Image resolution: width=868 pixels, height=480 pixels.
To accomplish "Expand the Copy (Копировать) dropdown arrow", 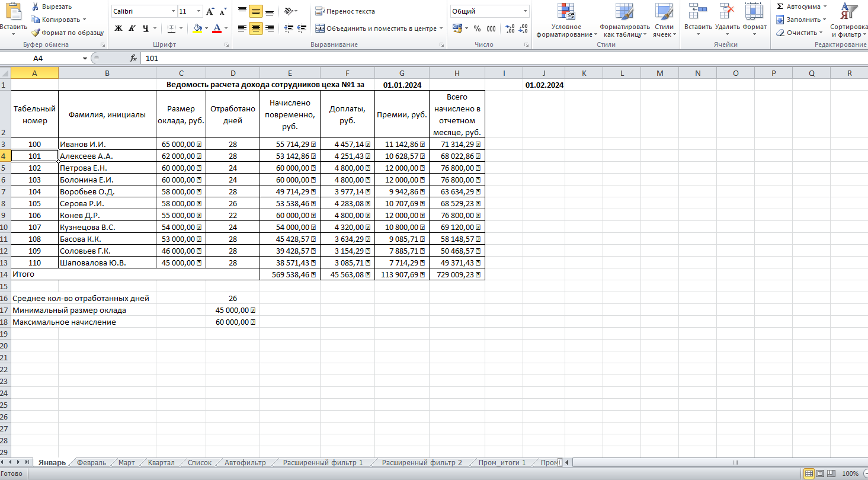I will pyautogui.click(x=84, y=20).
